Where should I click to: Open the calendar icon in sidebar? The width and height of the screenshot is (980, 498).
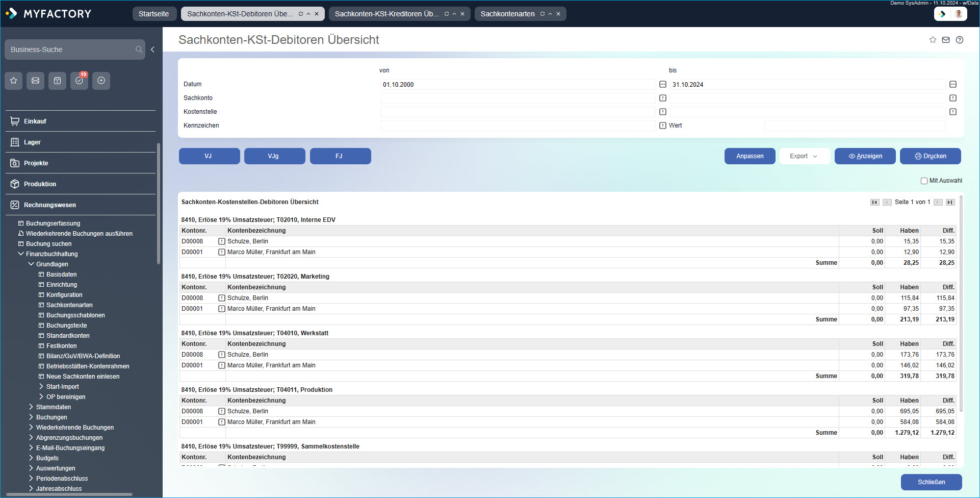click(58, 81)
